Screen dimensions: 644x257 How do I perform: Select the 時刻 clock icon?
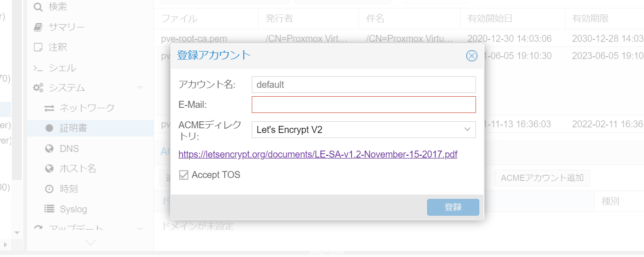click(x=49, y=189)
